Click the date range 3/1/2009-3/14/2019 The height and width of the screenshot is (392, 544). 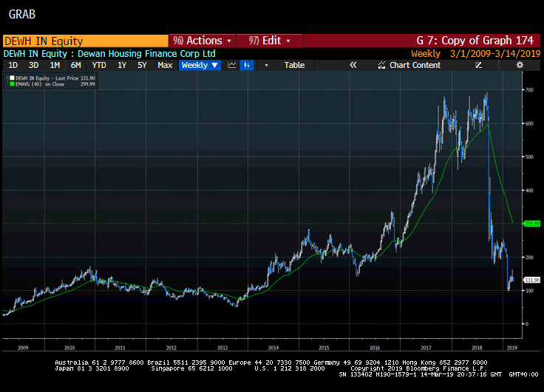[495, 54]
